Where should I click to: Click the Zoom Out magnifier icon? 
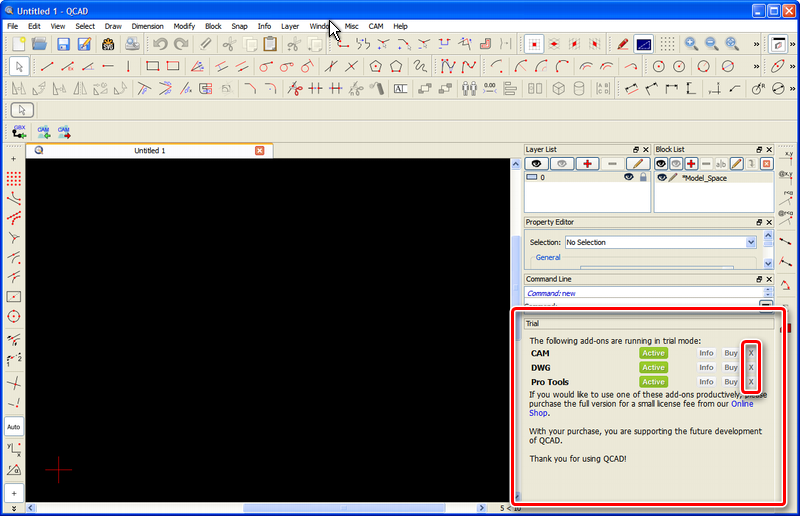pyautogui.click(x=712, y=44)
